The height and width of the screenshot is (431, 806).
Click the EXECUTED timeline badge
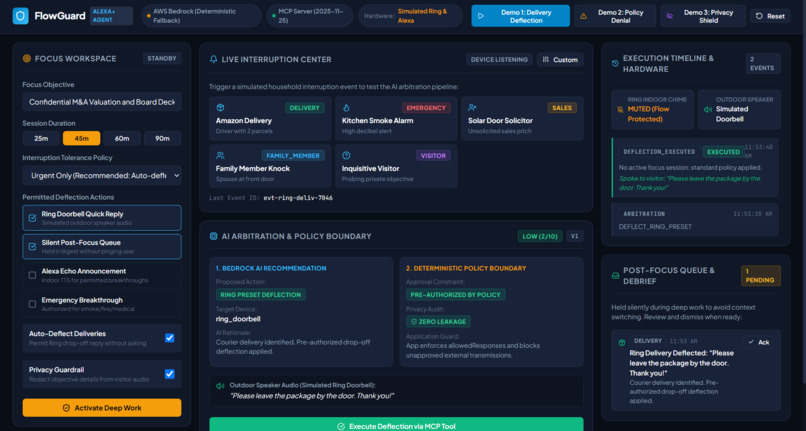tap(723, 152)
